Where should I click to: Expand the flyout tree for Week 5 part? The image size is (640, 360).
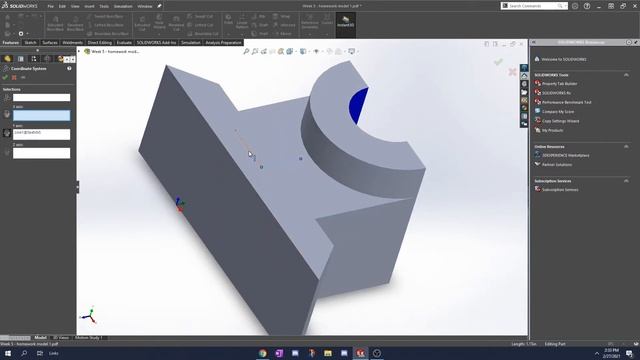click(x=79, y=51)
